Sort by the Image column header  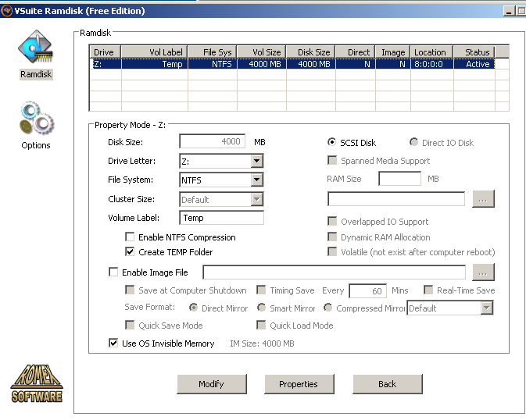click(393, 52)
